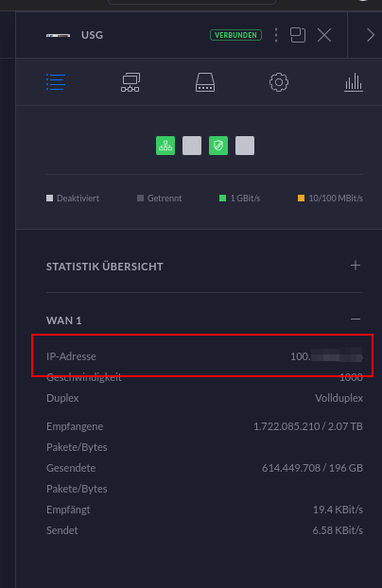Viewport: 382px width, 588px height.
Task: Click the 10/100 MBit/s orange legend swatch
Action: point(301,198)
